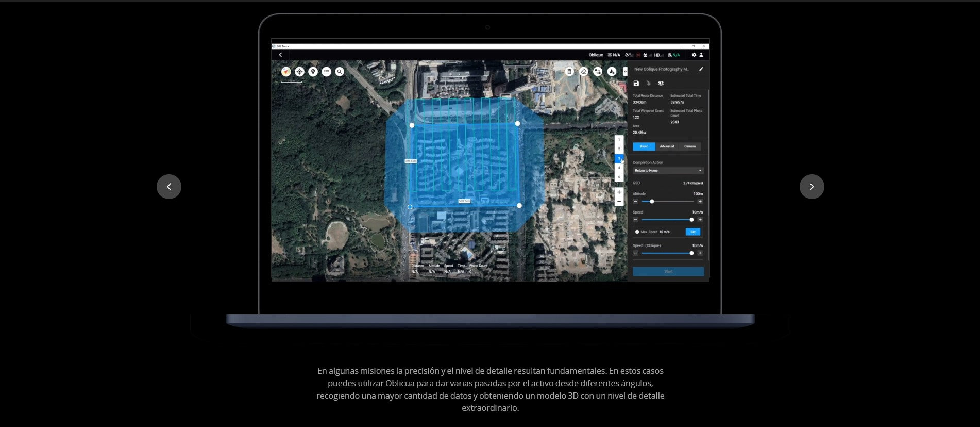Open the search magnifier on the map
This screenshot has width=980, height=427.
tap(340, 72)
